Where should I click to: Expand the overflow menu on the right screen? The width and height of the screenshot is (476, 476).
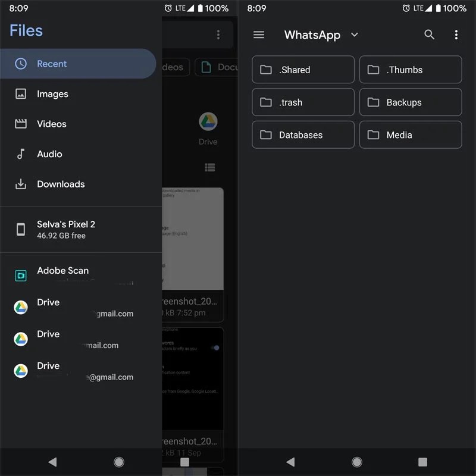(456, 35)
